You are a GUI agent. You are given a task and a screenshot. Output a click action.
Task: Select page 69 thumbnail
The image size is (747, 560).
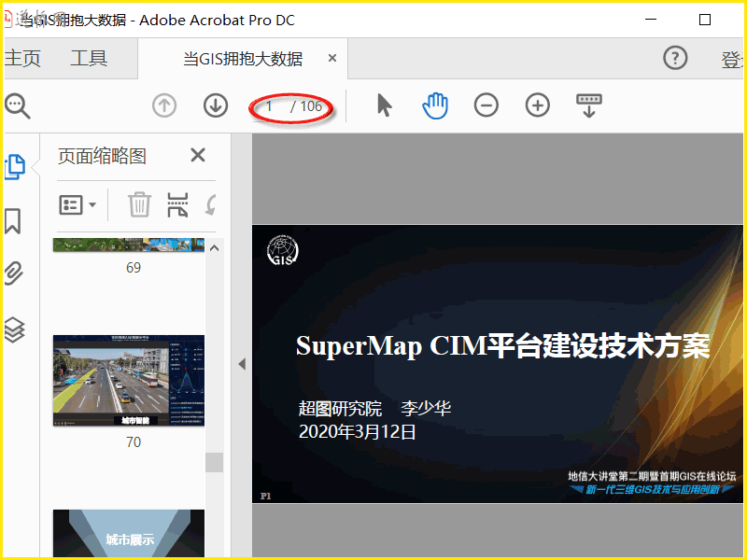(x=129, y=245)
